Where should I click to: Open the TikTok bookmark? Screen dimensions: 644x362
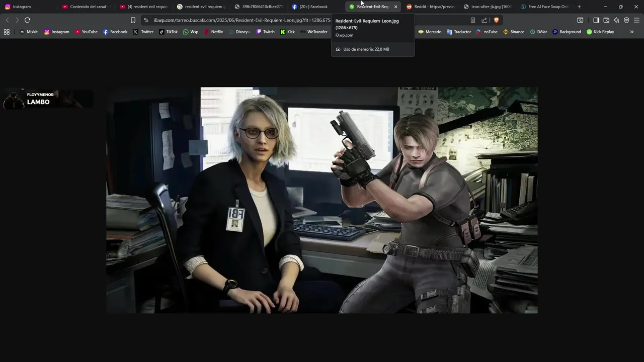(x=169, y=32)
